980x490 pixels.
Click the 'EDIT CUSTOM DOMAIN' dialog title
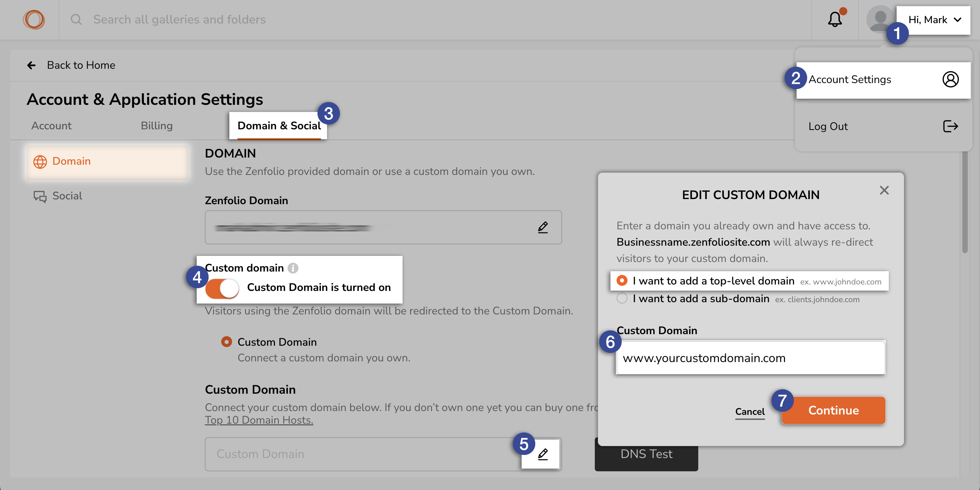point(751,195)
